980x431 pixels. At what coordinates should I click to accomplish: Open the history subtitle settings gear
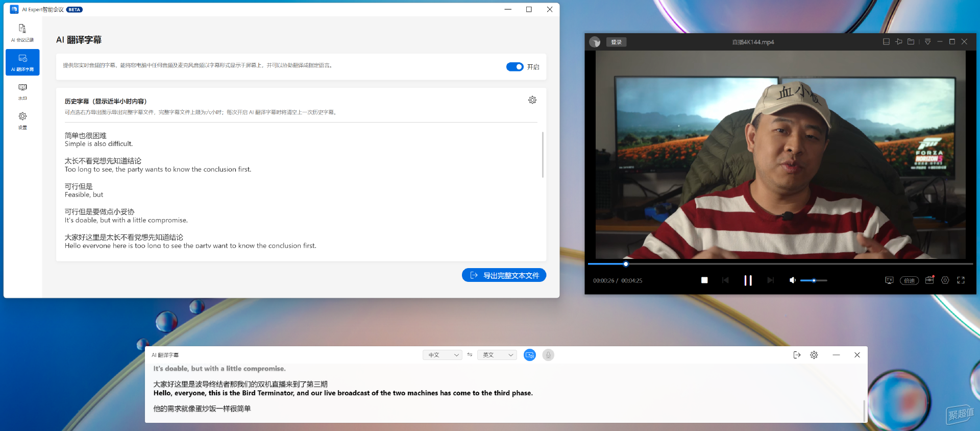[532, 100]
